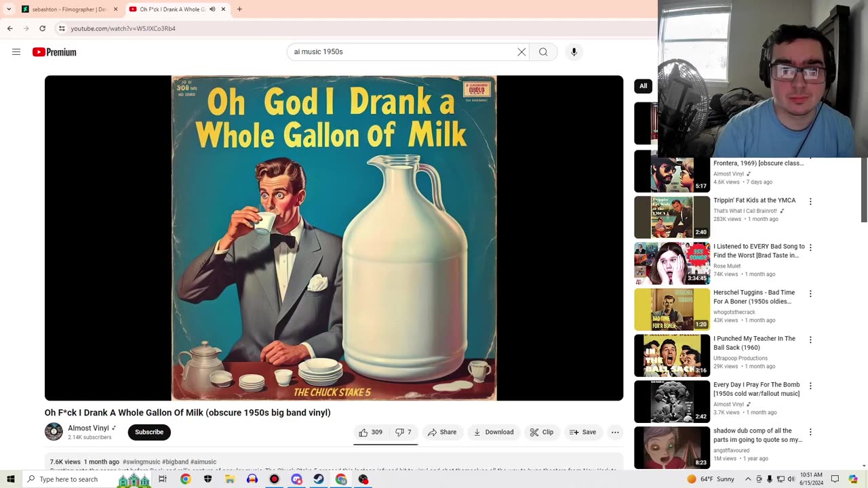Open Task View on the taskbar
The image size is (868, 488).
pyautogui.click(x=163, y=479)
